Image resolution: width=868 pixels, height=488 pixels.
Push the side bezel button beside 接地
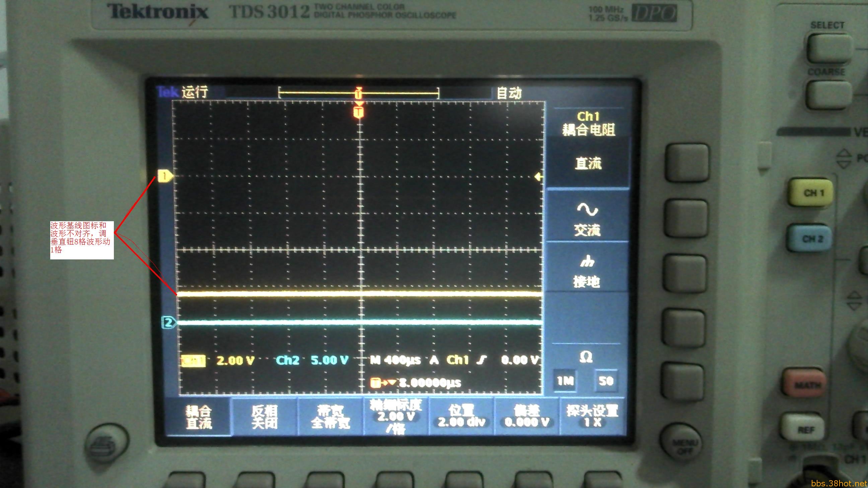pos(685,274)
